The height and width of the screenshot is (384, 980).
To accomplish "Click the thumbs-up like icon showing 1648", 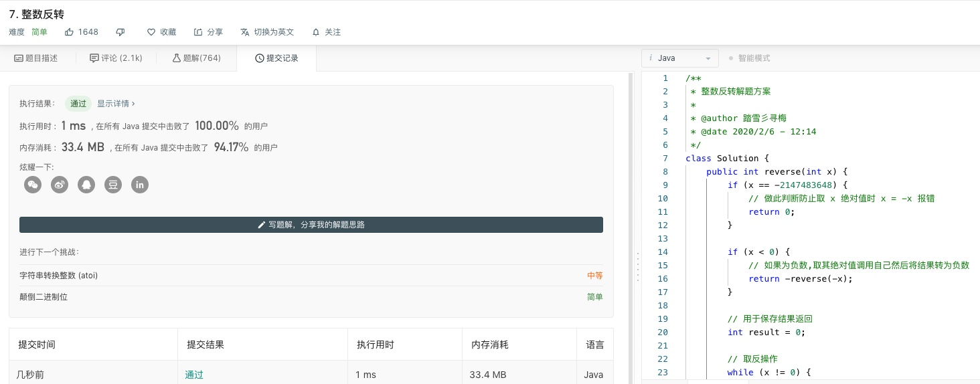I will (x=69, y=32).
